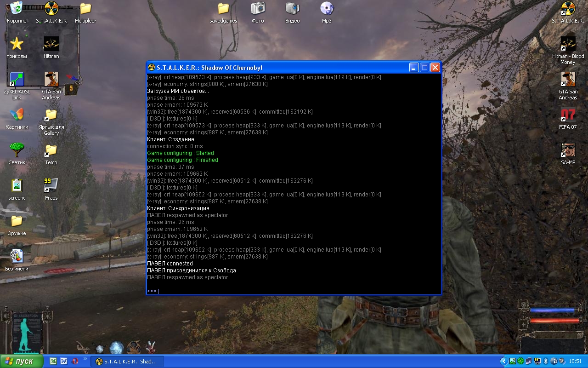Open the savedgames folder

(223, 12)
